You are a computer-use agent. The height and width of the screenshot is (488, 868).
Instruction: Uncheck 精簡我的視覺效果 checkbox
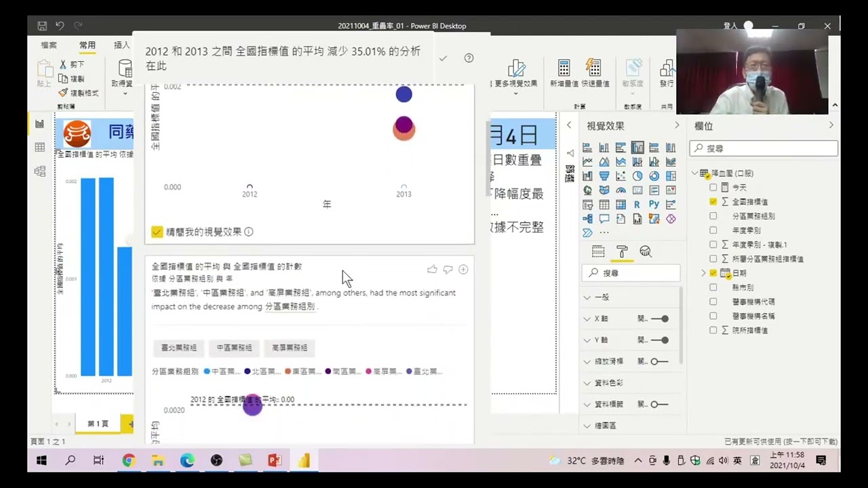(x=157, y=232)
